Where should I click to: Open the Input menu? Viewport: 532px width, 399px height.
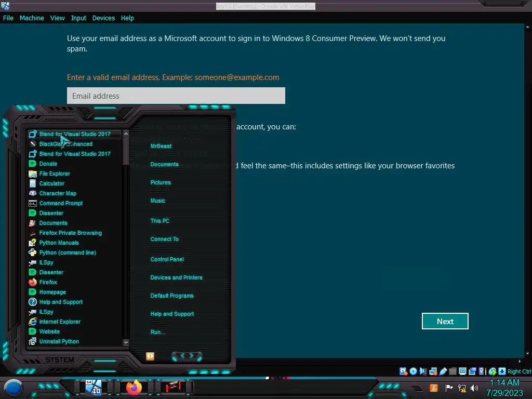point(78,18)
